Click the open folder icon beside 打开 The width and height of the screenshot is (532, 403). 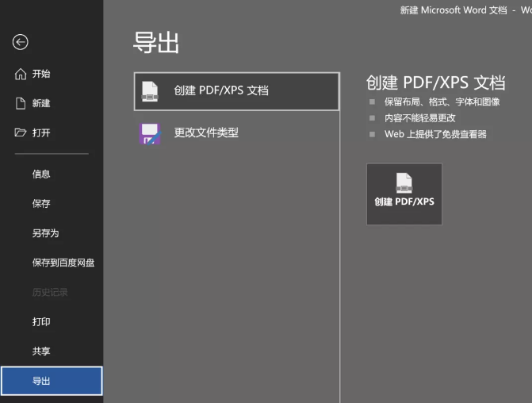[21, 132]
